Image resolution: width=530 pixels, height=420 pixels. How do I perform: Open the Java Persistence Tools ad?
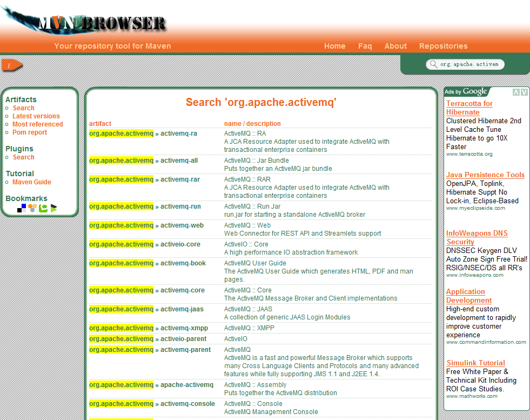(485, 175)
